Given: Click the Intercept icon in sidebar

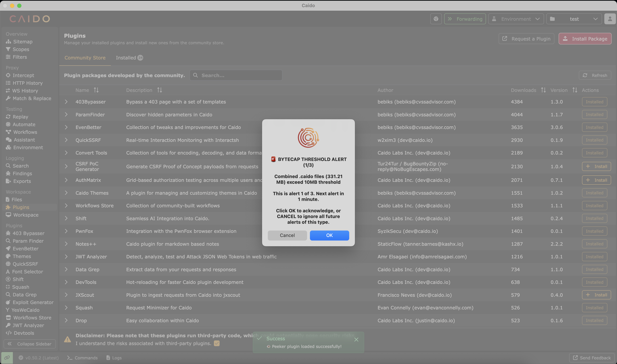Looking at the screenshot, I should tap(8, 75).
